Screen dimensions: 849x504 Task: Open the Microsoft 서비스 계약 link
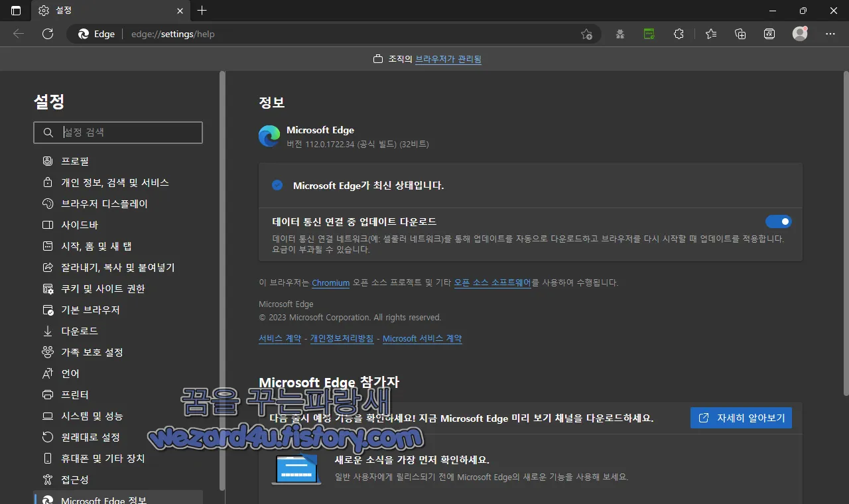coord(422,338)
